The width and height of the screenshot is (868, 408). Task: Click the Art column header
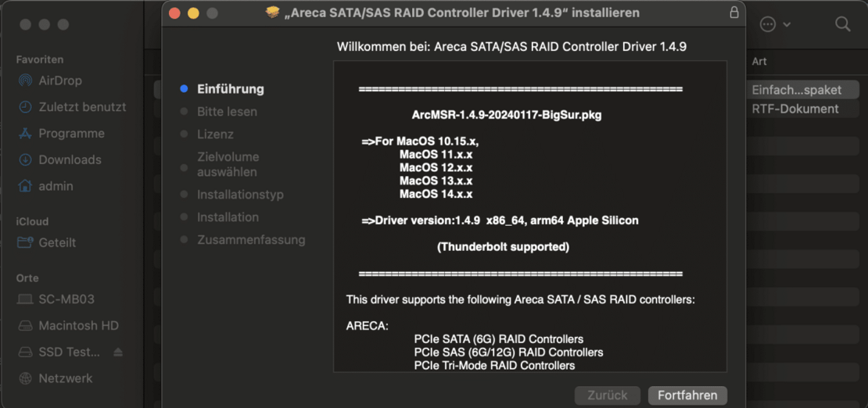pos(759,61)
